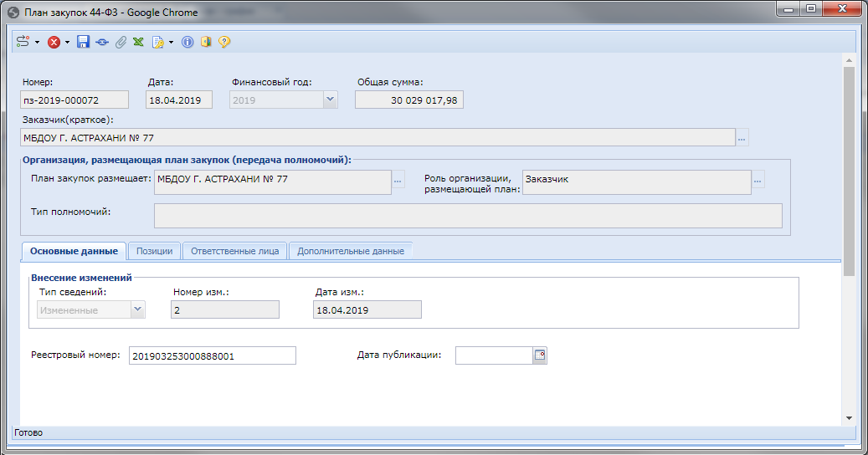
Task: Open attachments with the paperclip icon
Action: [x=121, y=42]
